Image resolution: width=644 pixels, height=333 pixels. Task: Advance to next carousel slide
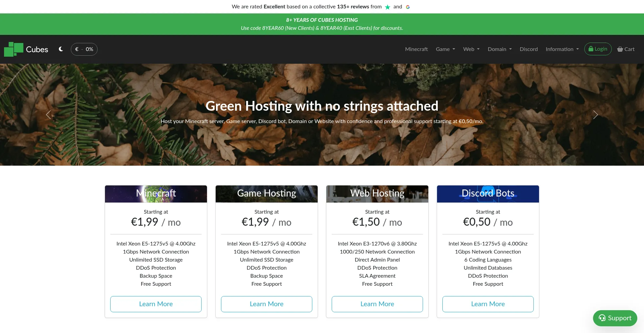595,115
